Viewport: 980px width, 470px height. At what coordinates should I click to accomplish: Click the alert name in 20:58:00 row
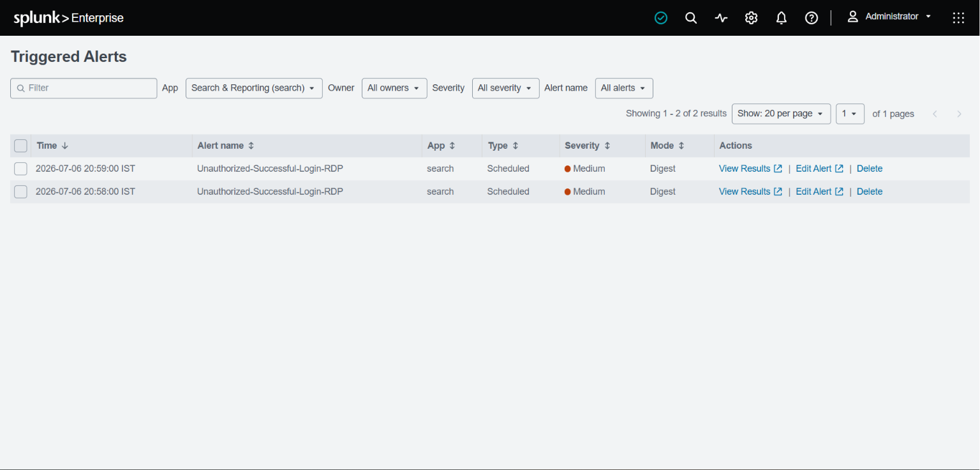270,192
